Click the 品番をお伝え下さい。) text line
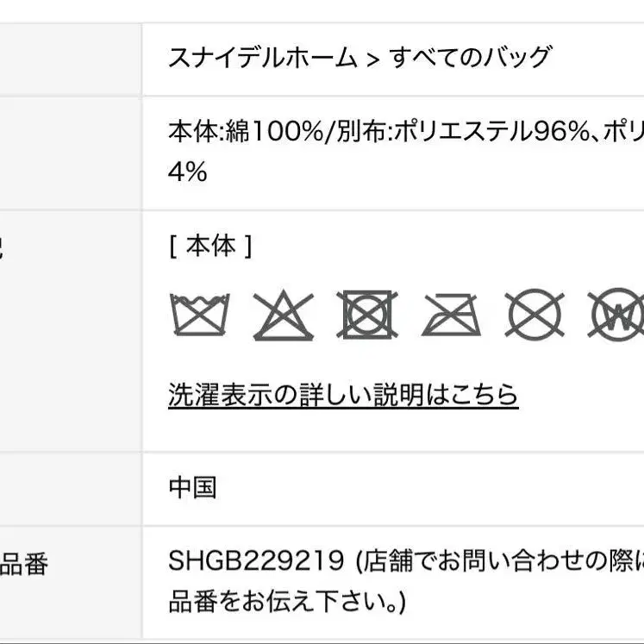Viewport: 644px width, 644px height. point(286,601)
